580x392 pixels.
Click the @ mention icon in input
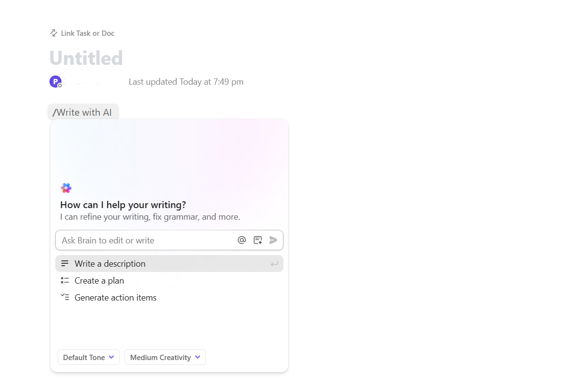242,240
